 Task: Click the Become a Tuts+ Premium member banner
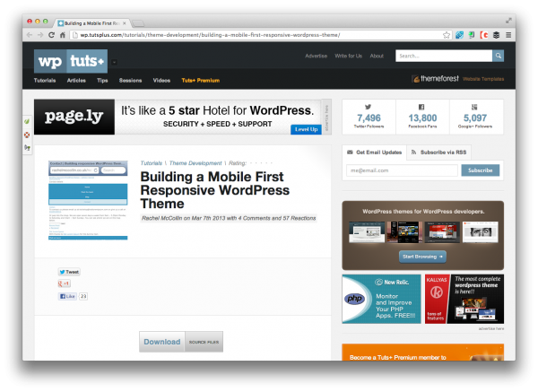click(422, 353)
